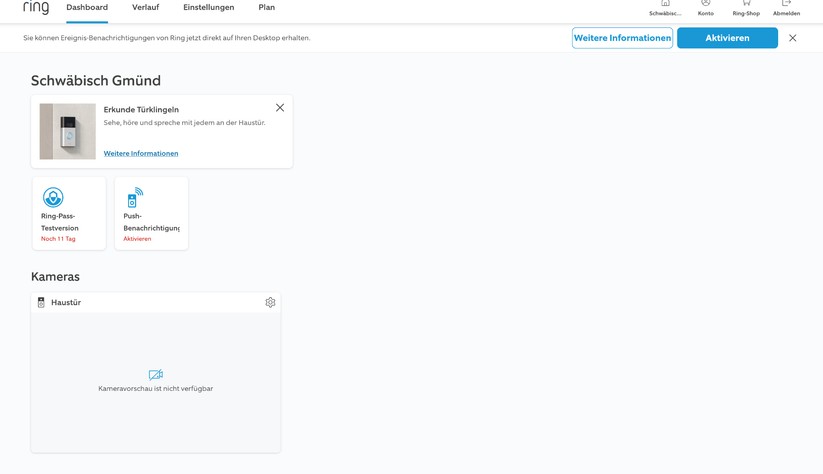
Task: Click the 'Kameravorschau ist nicht verfügbar' preview area
Action: (155, 382)
